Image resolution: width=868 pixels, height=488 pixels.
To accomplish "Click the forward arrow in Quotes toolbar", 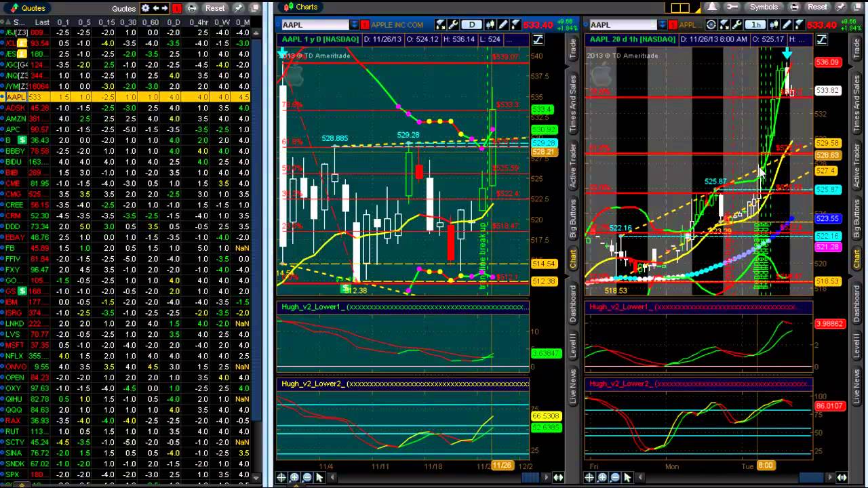I will pyautogui.click(x=164, y=8).
